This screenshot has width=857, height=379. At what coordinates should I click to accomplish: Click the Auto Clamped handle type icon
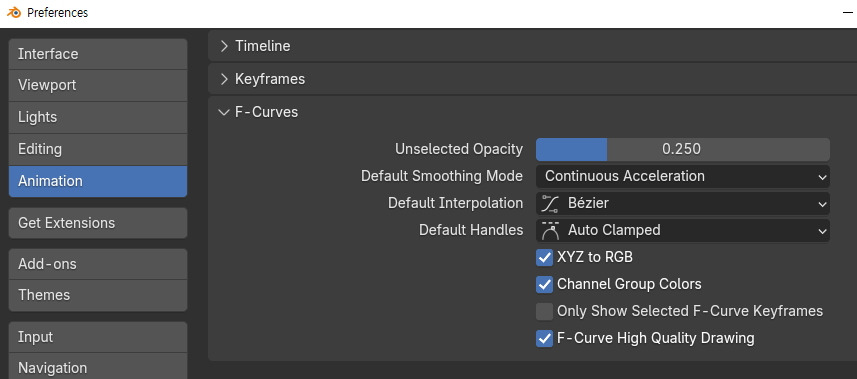tap(550, 230)
